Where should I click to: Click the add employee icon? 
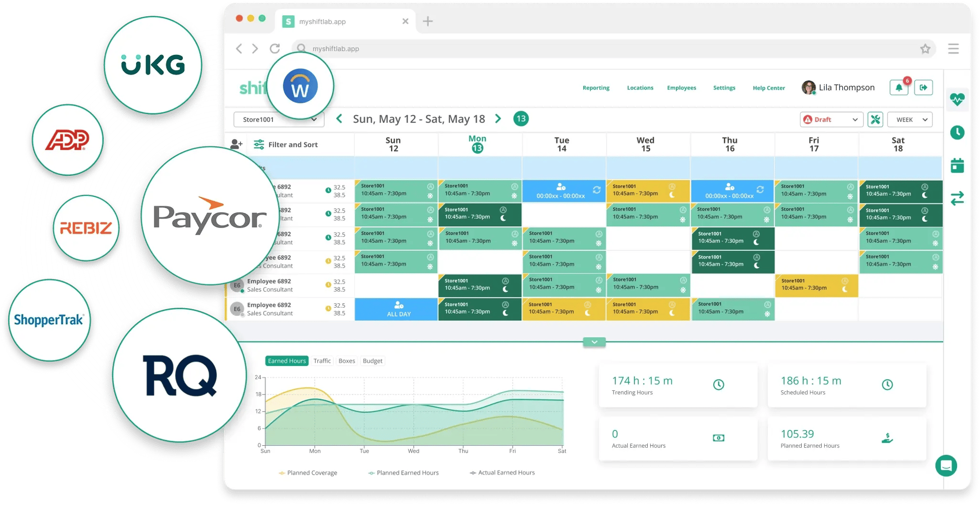click(x=236, y=144)
